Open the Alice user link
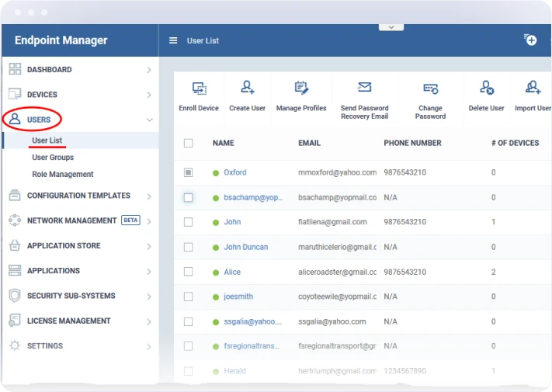 coord(232,272)
